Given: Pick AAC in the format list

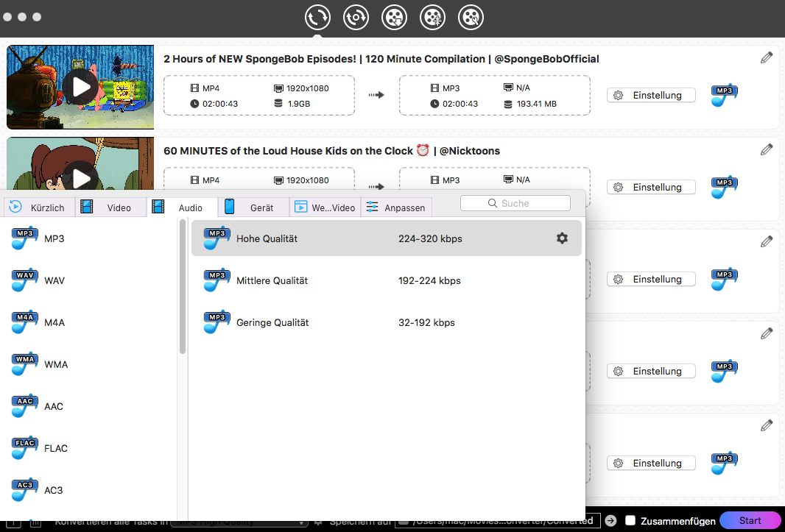Looking at the screenshot, I should pyautogui.click(x=89, y=406).
